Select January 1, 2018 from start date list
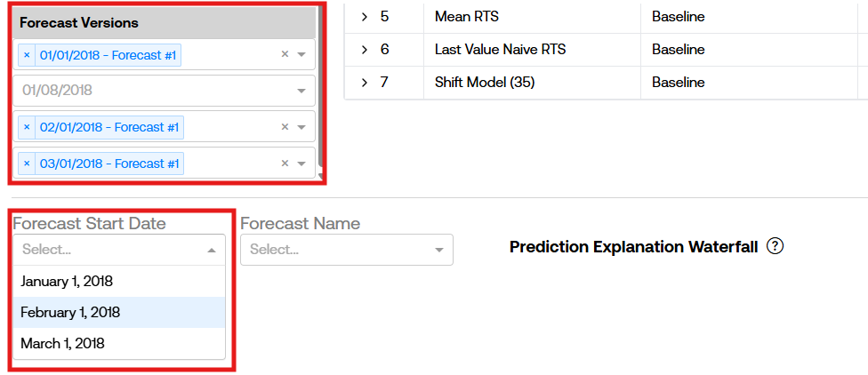Image resolution: width=868 pixels, height=375 pixels. pos(66,281)
